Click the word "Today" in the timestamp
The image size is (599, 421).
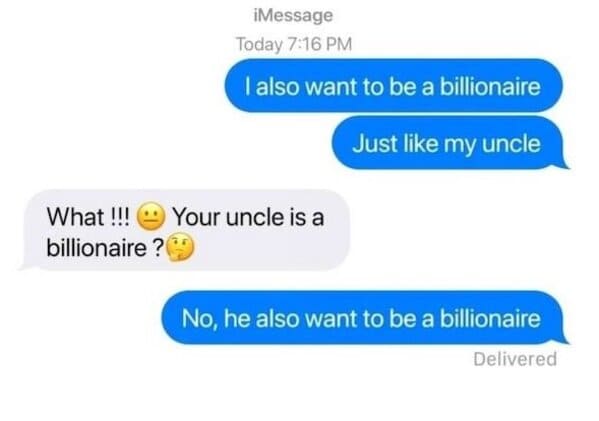pos(259,44)
